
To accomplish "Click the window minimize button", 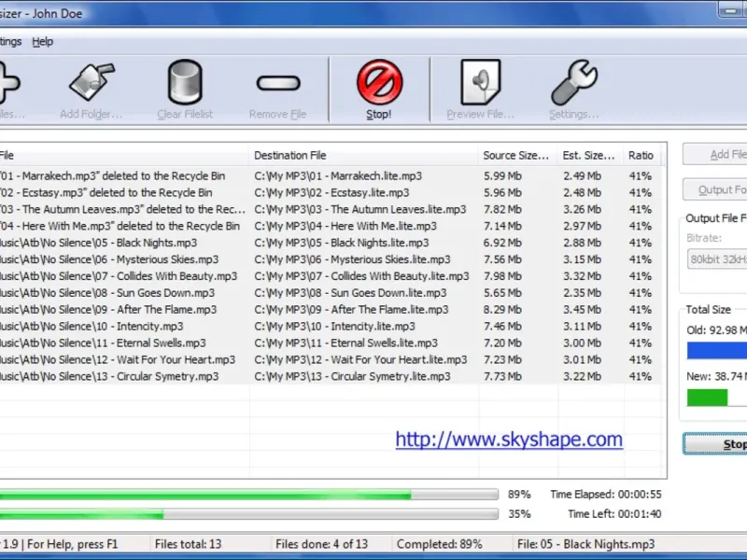I will click(x=731, y=10).
